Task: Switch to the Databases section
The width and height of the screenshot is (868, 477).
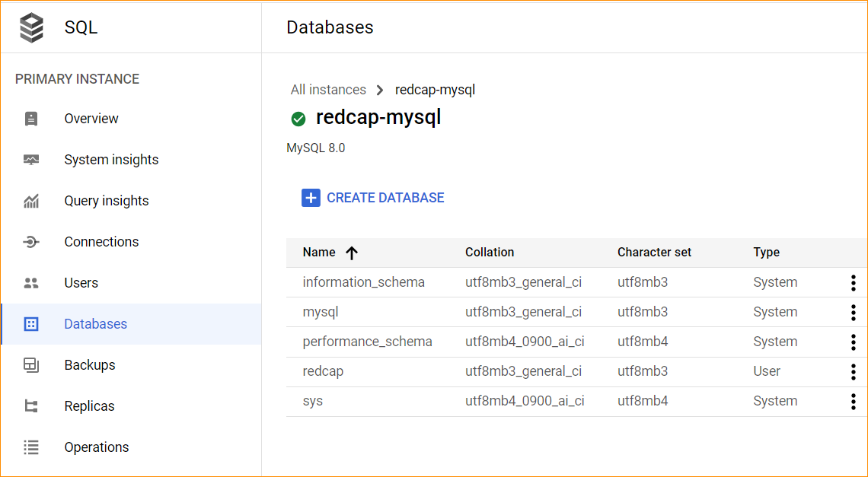Action: (x=95, y=323)
